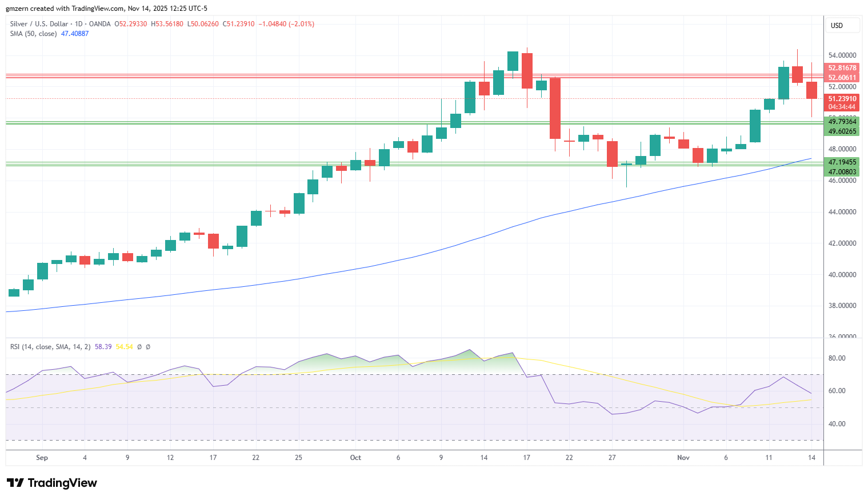Screen dimensions: 868x500
Task: Click the 40.00 level on the RSI axis
Action: click(837, 424)
